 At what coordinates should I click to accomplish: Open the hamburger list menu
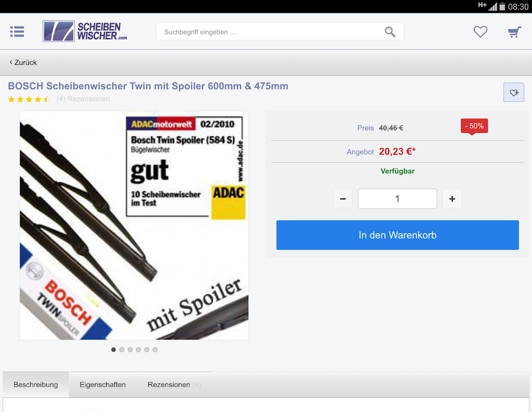click(x=17, y=31)
